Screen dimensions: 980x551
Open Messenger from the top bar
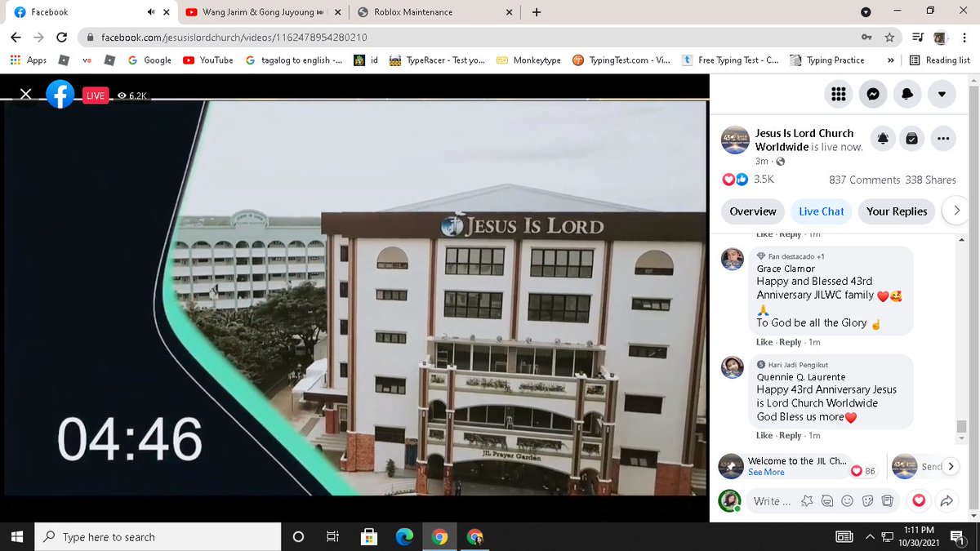(x=872, y=94)
